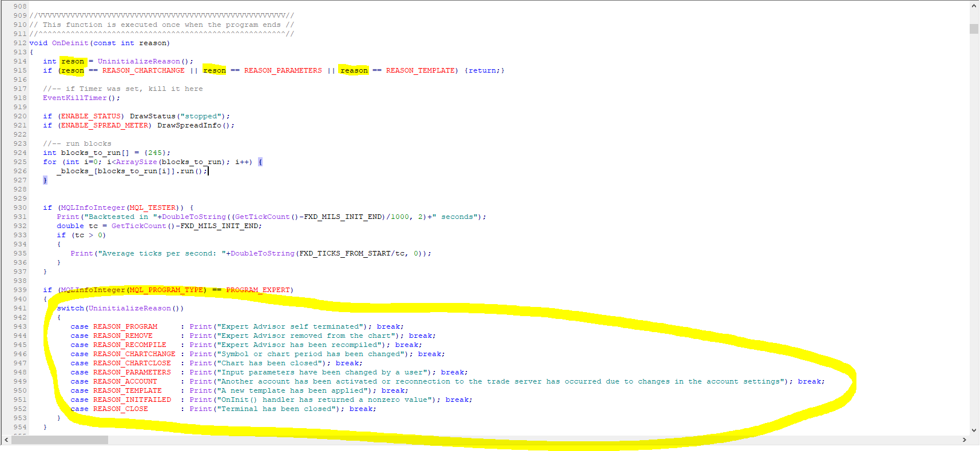The image size is (980, 451).
Task: Click FXD_MILS_INIT_END on line 932
Action: [219, 226]
